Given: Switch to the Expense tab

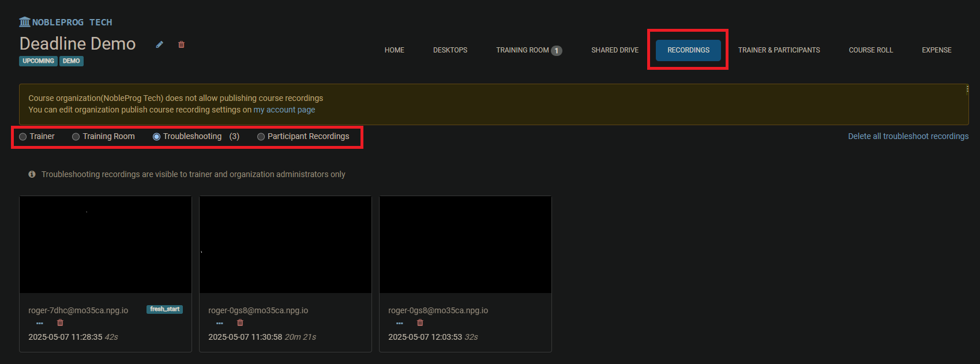Looking at the screenshot, I should coord(937,50).
